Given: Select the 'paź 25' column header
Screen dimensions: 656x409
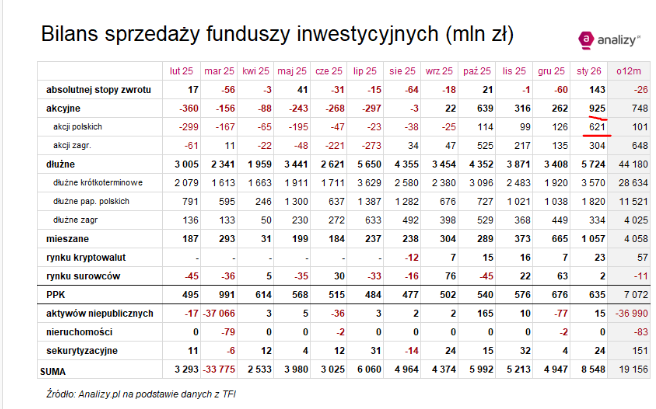Looking at the screenshot, I should (477, 71).
